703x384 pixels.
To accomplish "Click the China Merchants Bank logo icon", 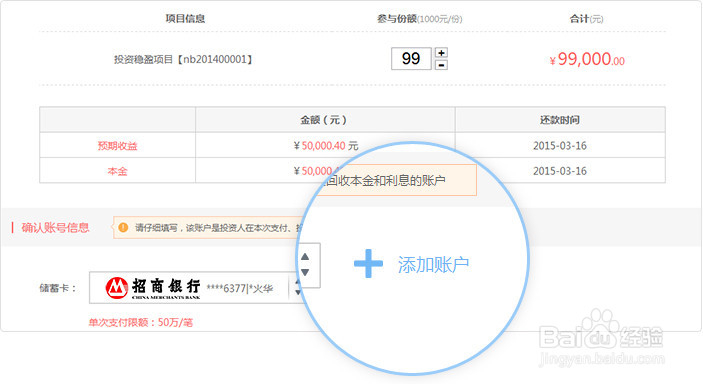I will tap(117, 288).
